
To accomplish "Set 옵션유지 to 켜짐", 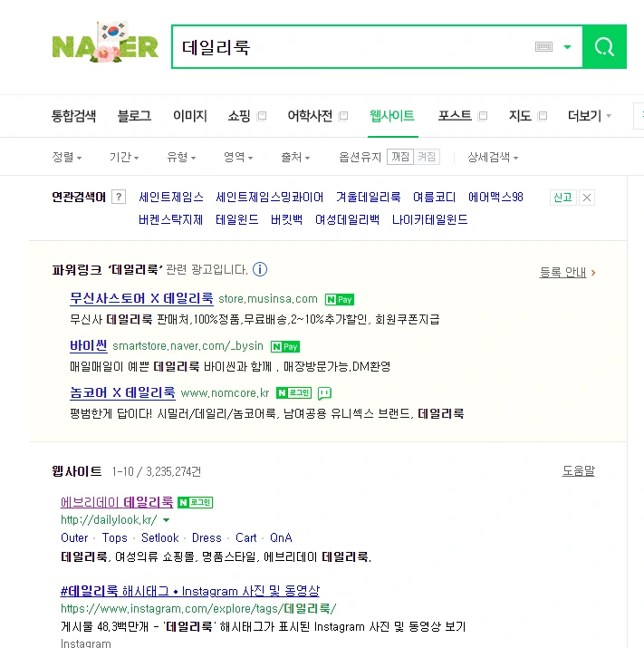I will tap(427, 157).
